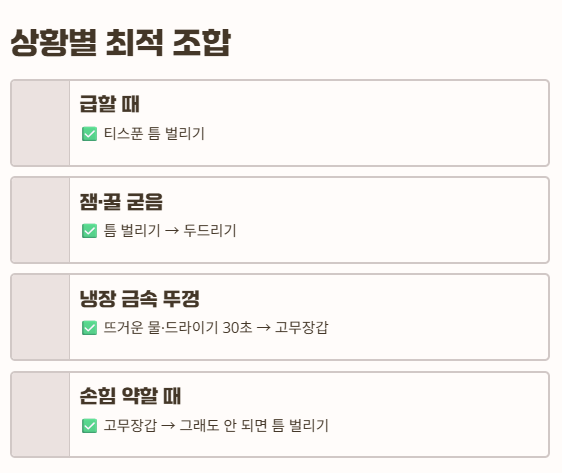Image resolution: width=562 pixels, height=473 pixels.
Task: Click the text 뜨거운 물·드라이기 30초 → 고무장갑
Action: point(216,328)
